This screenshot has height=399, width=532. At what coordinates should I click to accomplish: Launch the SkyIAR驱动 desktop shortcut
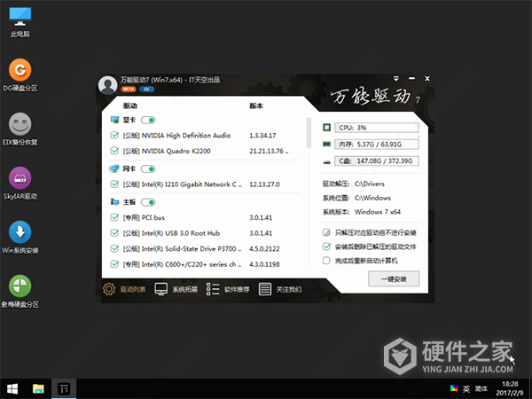tap(20, 184)
